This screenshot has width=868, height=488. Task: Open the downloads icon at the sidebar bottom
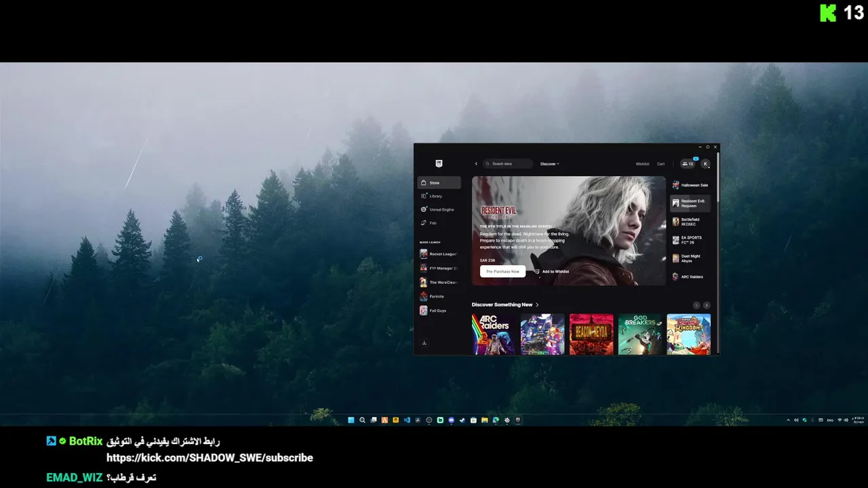tap(425, 343)
